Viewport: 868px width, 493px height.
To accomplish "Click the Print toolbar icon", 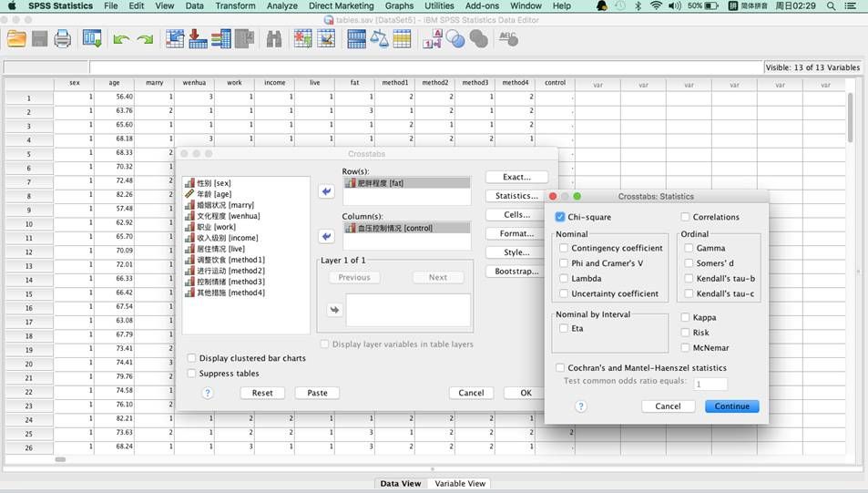I will coord(63,39).
